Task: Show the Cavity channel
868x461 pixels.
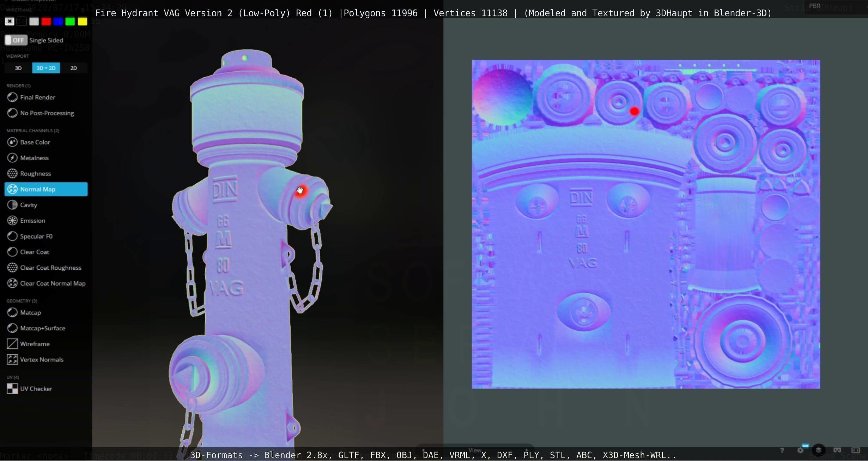Action: coord(46,205)
